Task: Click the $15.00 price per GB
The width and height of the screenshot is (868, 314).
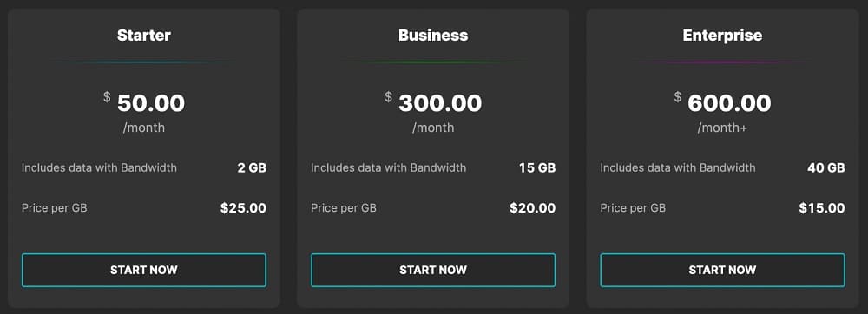Action: coord(822,208)
